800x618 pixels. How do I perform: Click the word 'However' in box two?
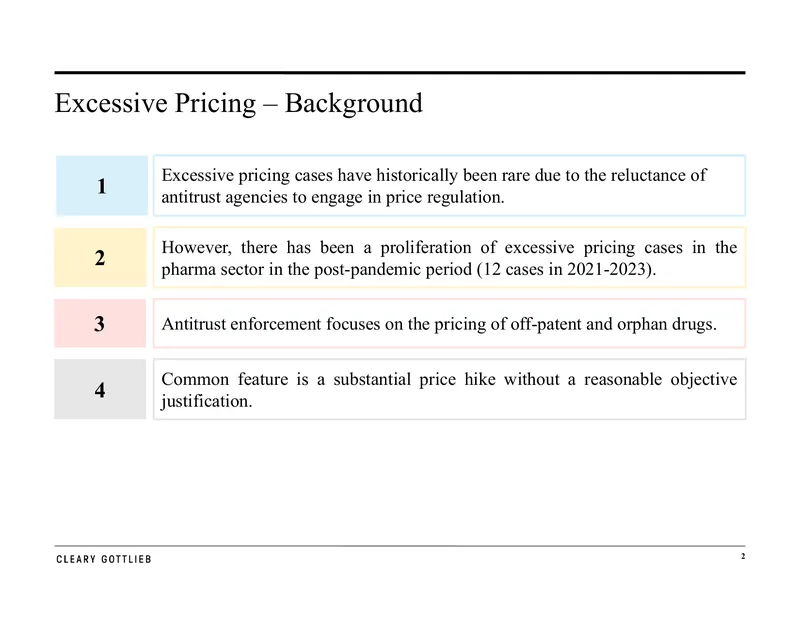194,248
